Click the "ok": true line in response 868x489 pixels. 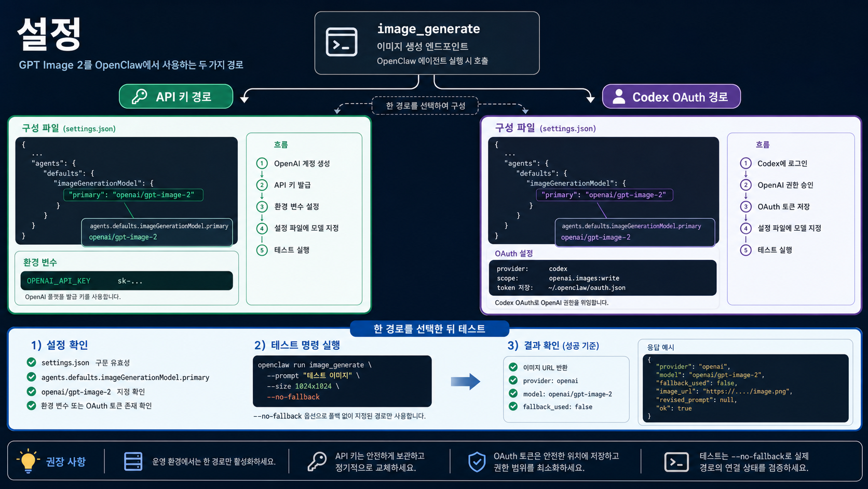(674, 408)
